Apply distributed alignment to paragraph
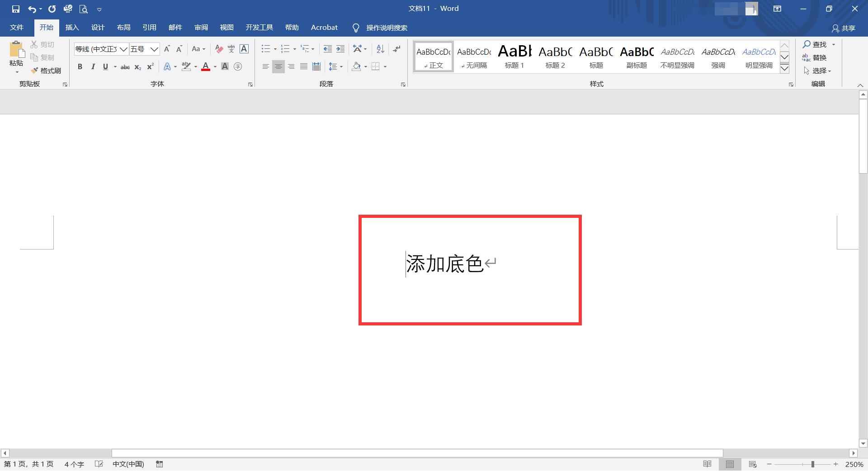Screen dimensions: 868x471 point(316,67)
